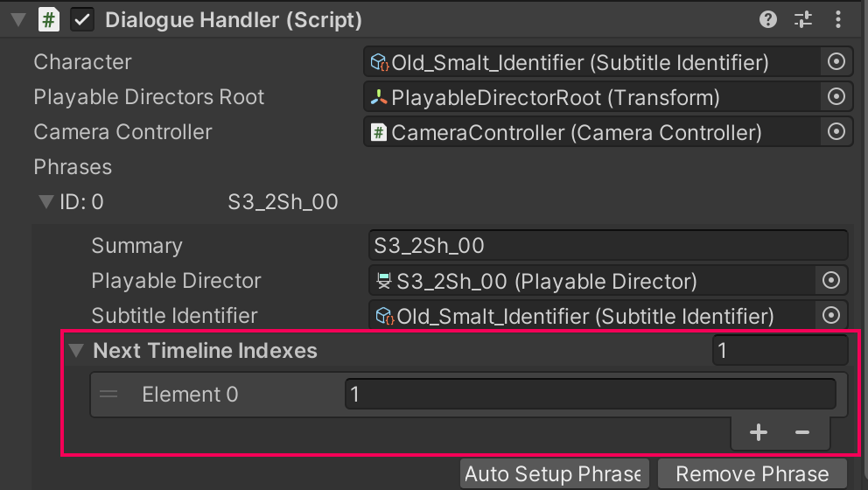
Task: Add element with the plus button
Action: [x=759, y=432]
